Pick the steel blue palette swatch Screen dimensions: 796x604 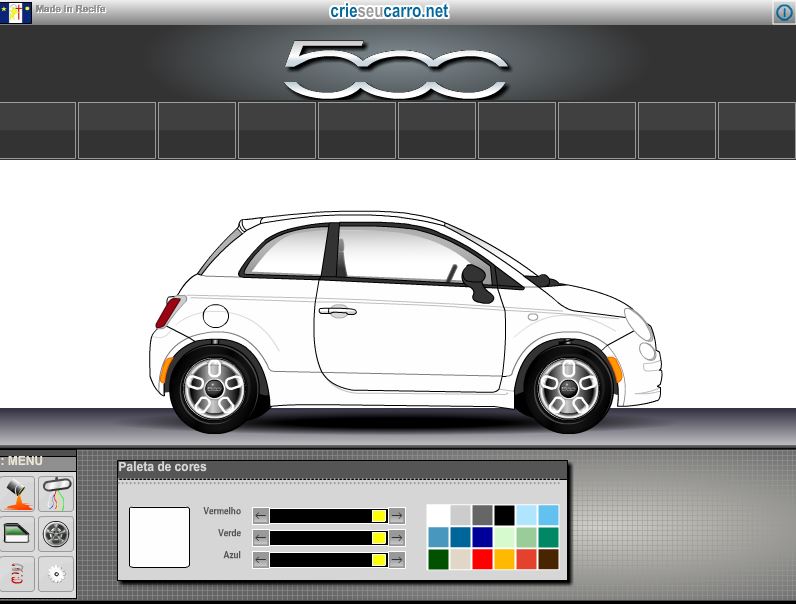[x=438, y=538]
